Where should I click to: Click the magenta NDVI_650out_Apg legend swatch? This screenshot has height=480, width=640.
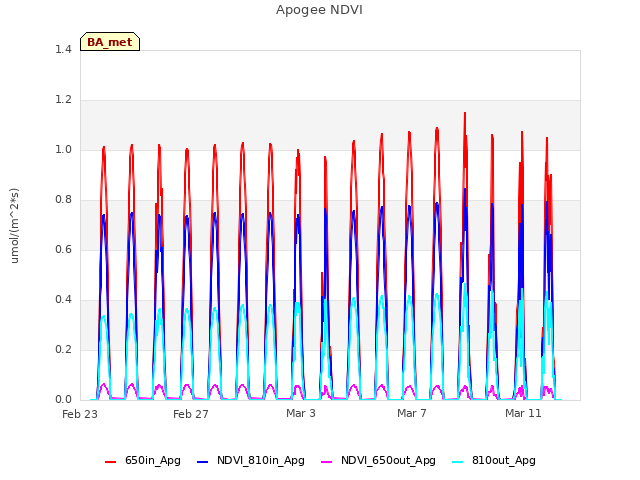[326, 462]
